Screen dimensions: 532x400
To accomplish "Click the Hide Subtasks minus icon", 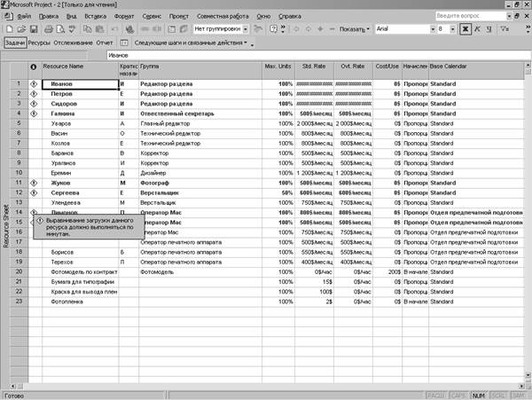I will click(x=332, y=29).
